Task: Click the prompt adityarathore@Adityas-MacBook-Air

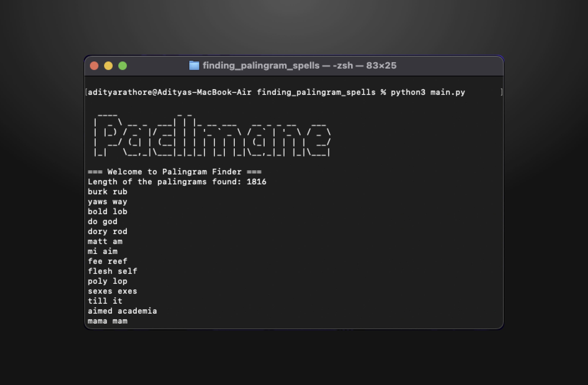Action: click(170, 92)
